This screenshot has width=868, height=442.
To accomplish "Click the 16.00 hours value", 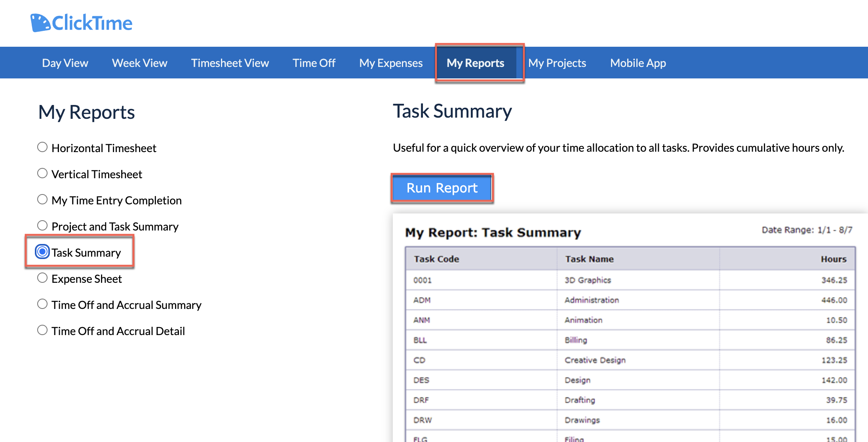I will [837, 420].
